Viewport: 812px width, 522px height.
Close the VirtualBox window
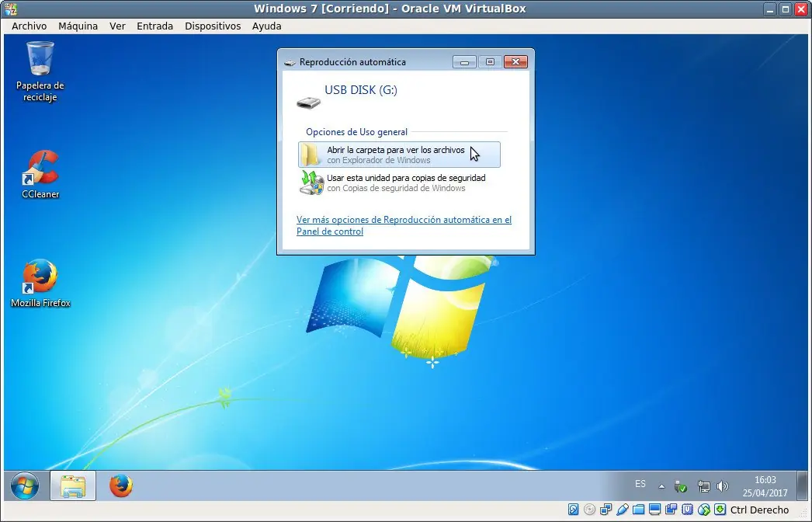click(x=800, y=9)
